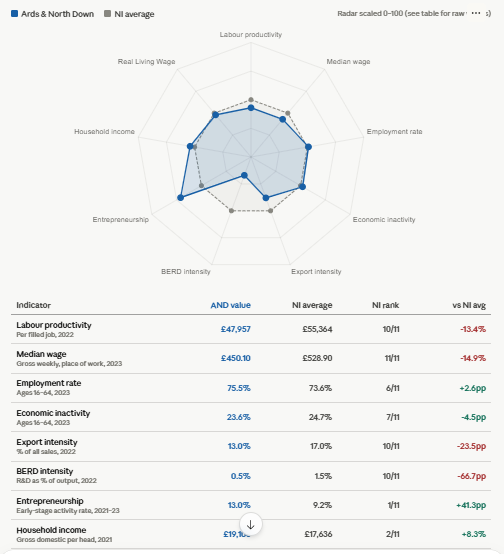
Task: Click the Export intensity blue radar point
Action: pos(266,198)
